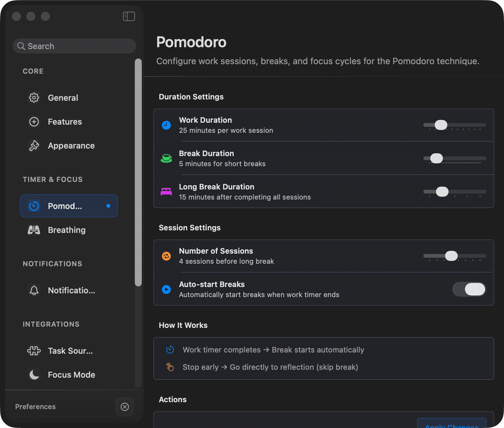Viewport: 504px width, 428px height.
Task: Click into the Search field
Action: (x=74, y=46)
